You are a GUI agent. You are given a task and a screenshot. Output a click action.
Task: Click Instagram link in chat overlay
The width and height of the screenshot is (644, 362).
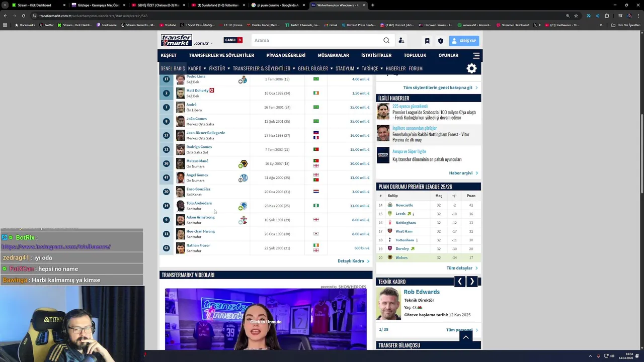click(x=56, y=247)
